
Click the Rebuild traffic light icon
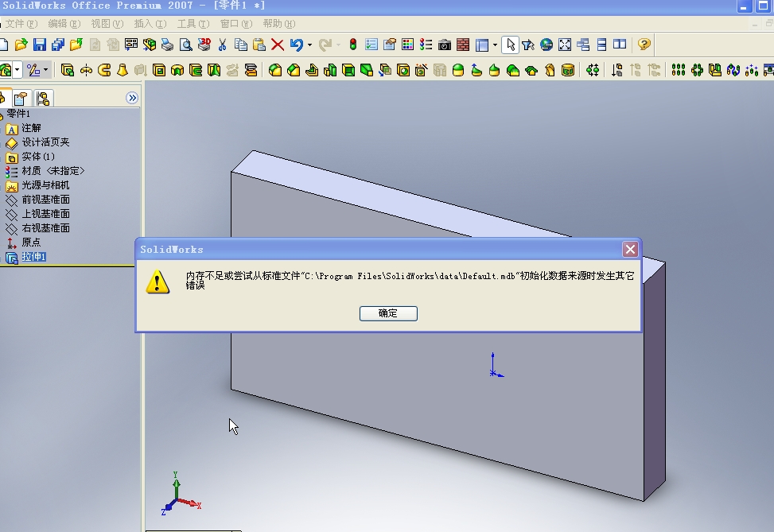tap(353, 45)
